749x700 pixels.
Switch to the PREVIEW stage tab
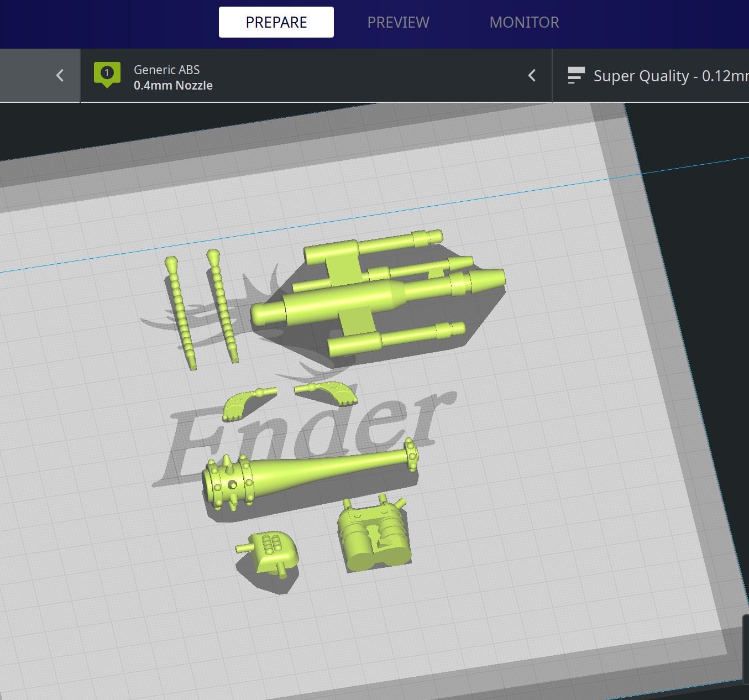point(398,22)
